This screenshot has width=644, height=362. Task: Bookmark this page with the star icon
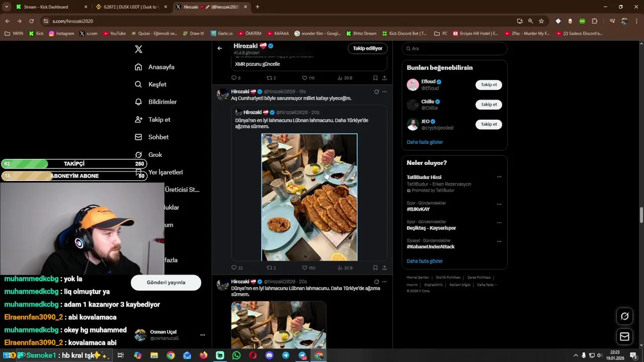(x=541, y=21)
